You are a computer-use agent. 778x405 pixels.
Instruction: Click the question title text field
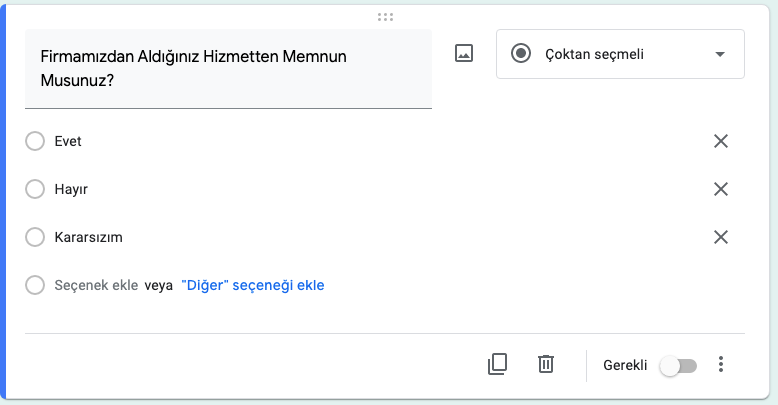coord(228,69)
